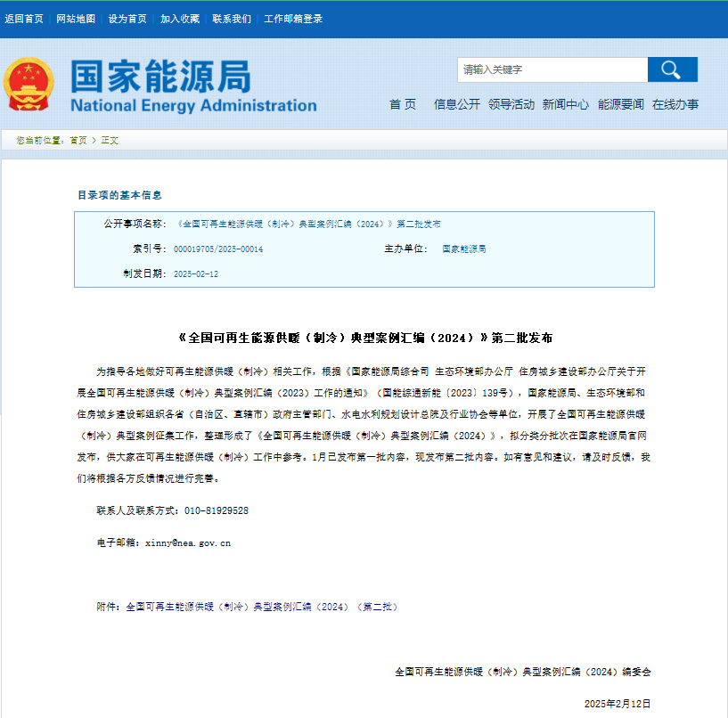Open 在线办事 in the navigation

point(675,104)
